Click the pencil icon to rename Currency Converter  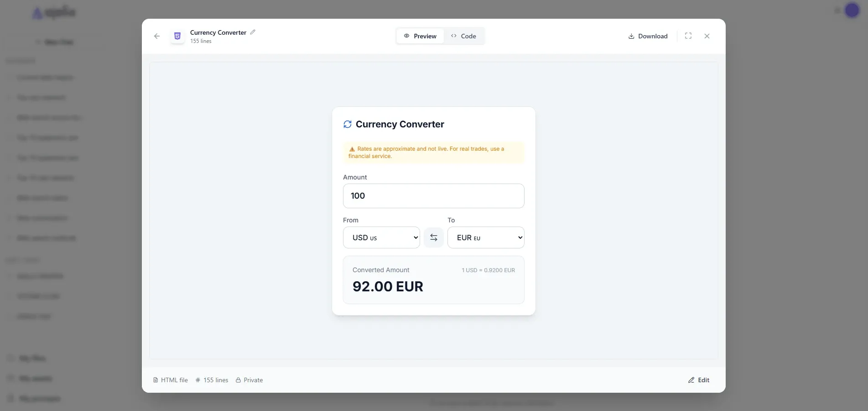click(x=253, y=32)
